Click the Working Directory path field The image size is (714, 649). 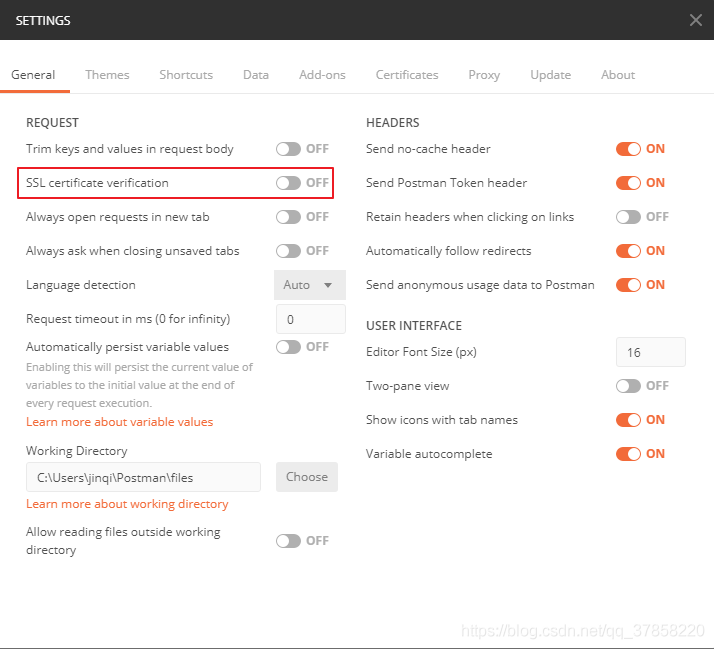[x=143, y=477]
